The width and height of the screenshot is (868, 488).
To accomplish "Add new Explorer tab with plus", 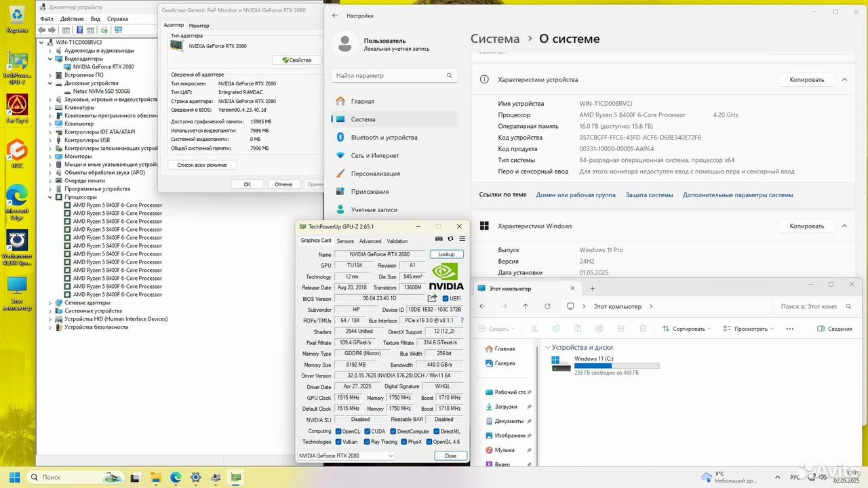I will (592, 288).
